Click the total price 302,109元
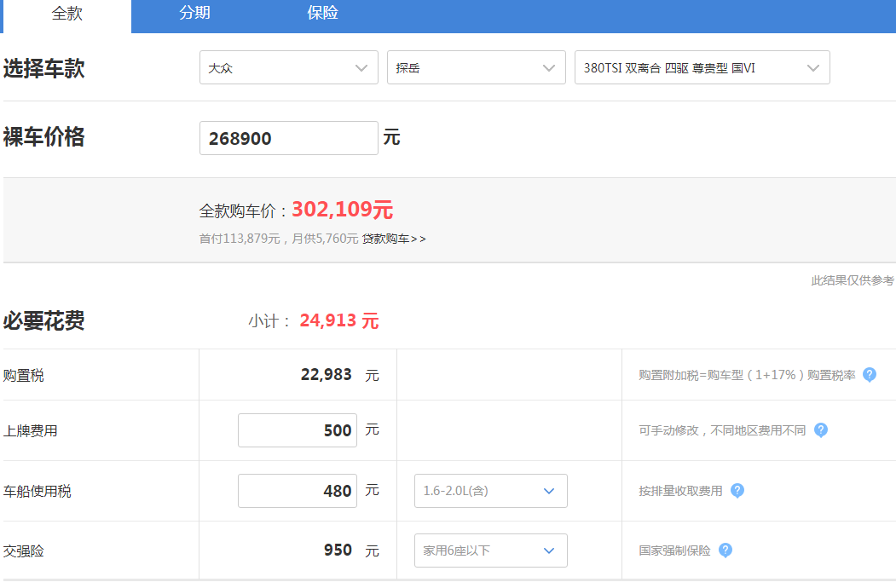This screenshot has height=588, width=896. click(342, 210)
